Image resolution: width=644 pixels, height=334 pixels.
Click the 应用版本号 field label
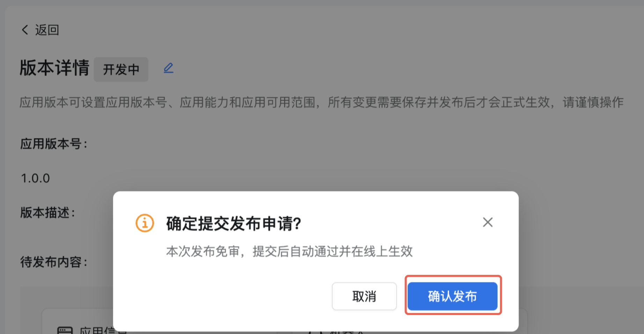pyautogui.click(x=54, y=144)
